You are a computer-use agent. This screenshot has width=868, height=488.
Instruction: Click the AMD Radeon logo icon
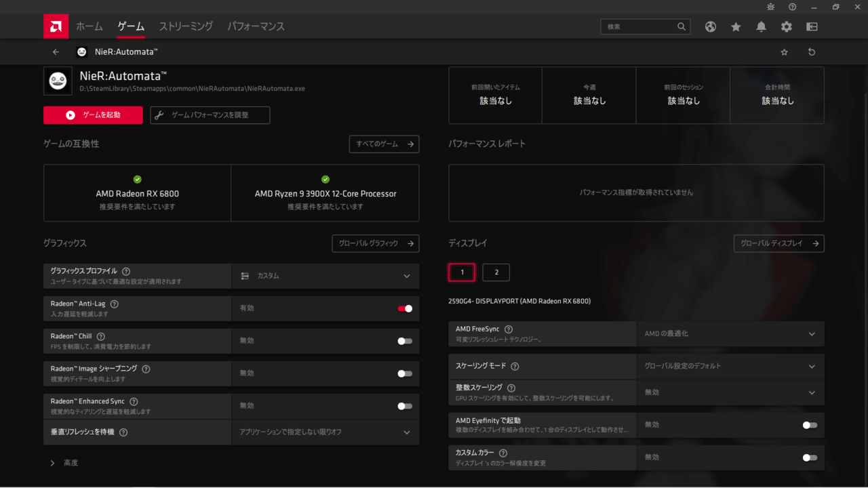point(56,26)
